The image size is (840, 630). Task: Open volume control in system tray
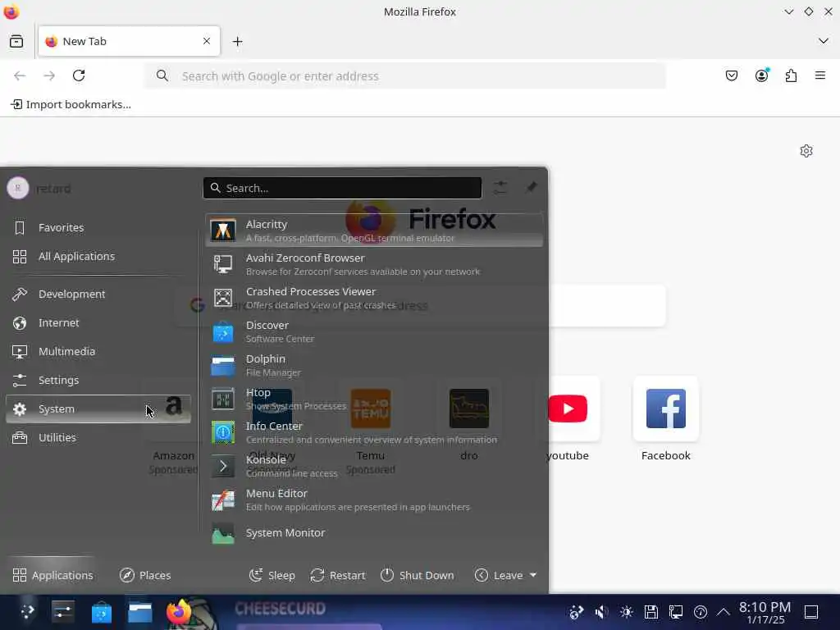pyautogui.click(x=601, y=612)
